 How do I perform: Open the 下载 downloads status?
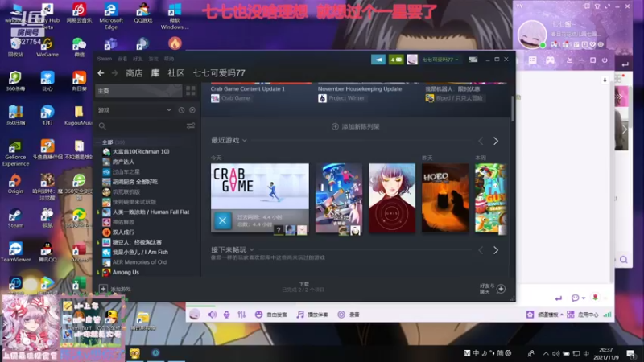303,287
